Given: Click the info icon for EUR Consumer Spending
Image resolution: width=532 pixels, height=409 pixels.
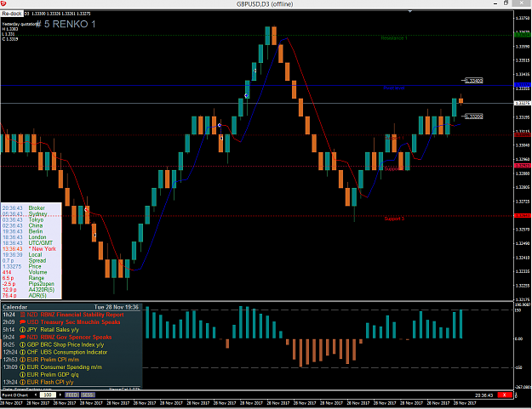Looking at the screenshot, I should coord(22,367).
